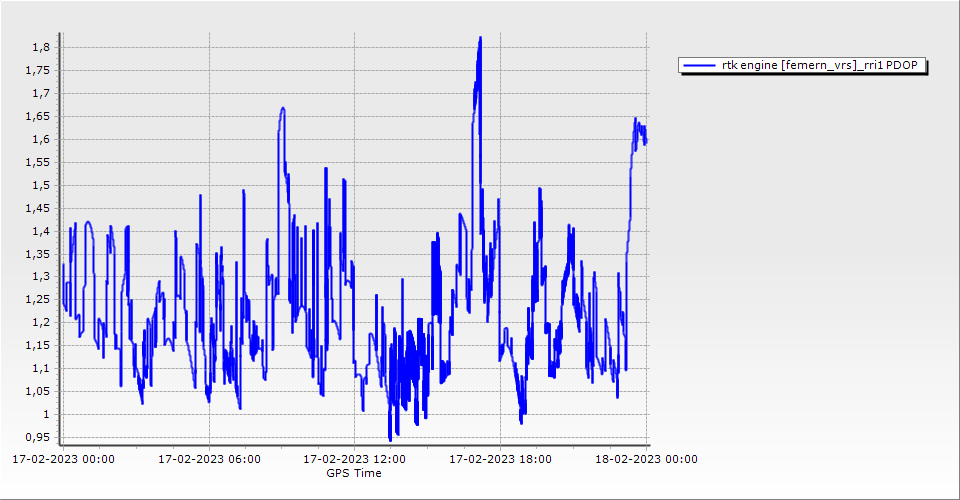Image resolution: width=960 pixels, height=500 pixels.
Task: Click the "17-02-2023 00:00" time axis label
Action: (x=63, y=460)
